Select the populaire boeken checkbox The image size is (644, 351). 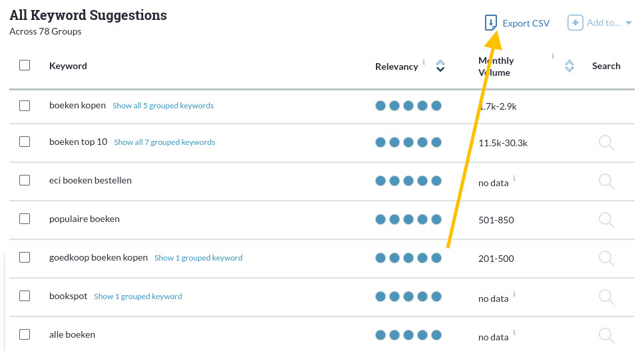pos(25,219)
